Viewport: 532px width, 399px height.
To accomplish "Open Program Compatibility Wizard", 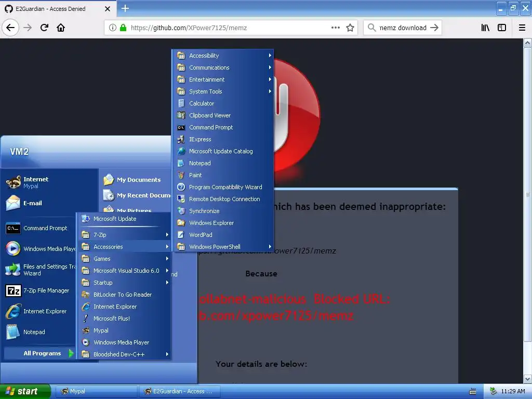I will (223, 187).
